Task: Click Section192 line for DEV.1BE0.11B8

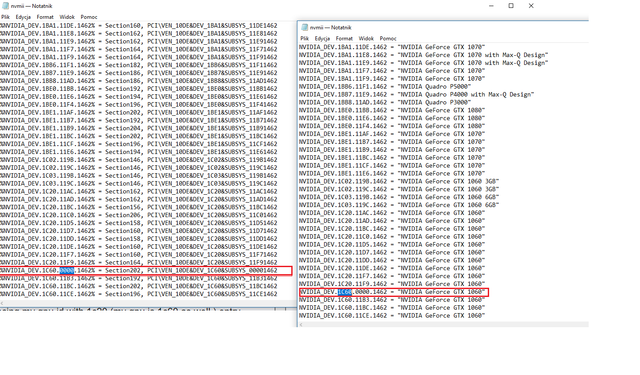Action: [x=138, y=89]
